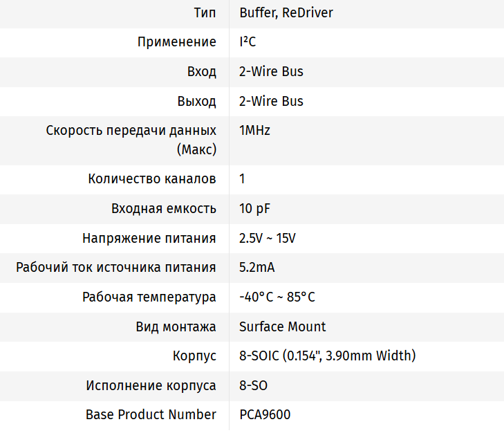Screen dimensions: 504x442
Task: Click the "8-SOIC (0.154", 3.90mm Width)" value
Action: click(327, 356)
